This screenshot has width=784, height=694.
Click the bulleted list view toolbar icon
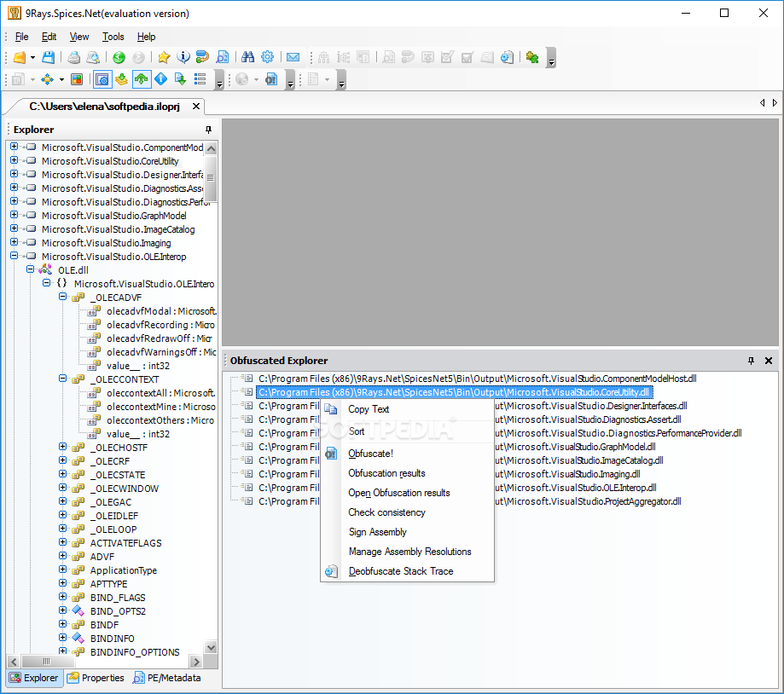coord(200,79)
